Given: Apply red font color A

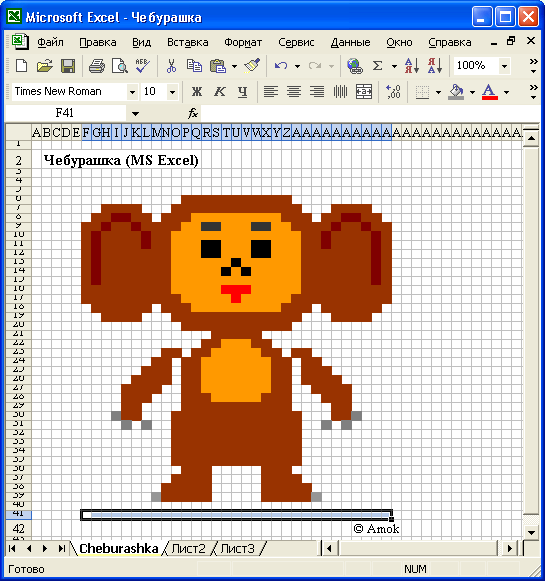Looking at the screenshot, I should [x=489, y=92].
